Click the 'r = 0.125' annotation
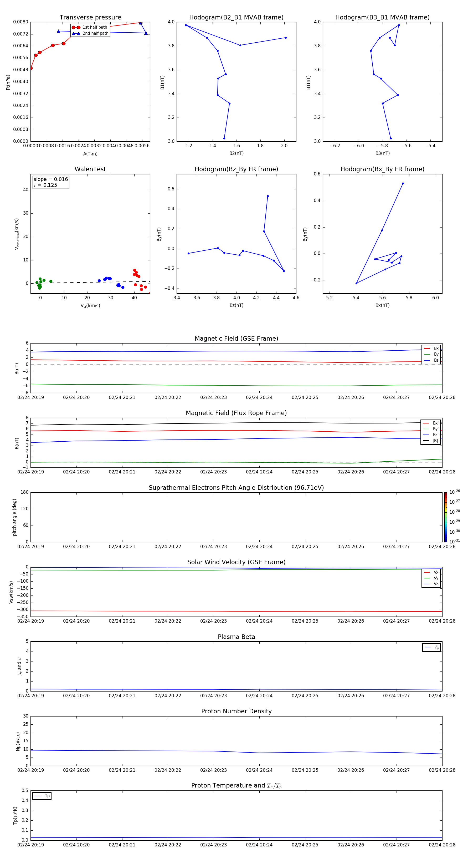Viewport: 473px width, 868px height. [x=45, y=185]
